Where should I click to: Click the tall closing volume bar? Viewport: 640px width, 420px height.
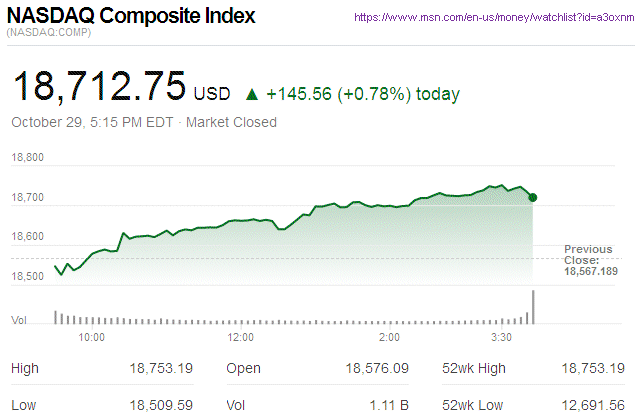[534, 307]
